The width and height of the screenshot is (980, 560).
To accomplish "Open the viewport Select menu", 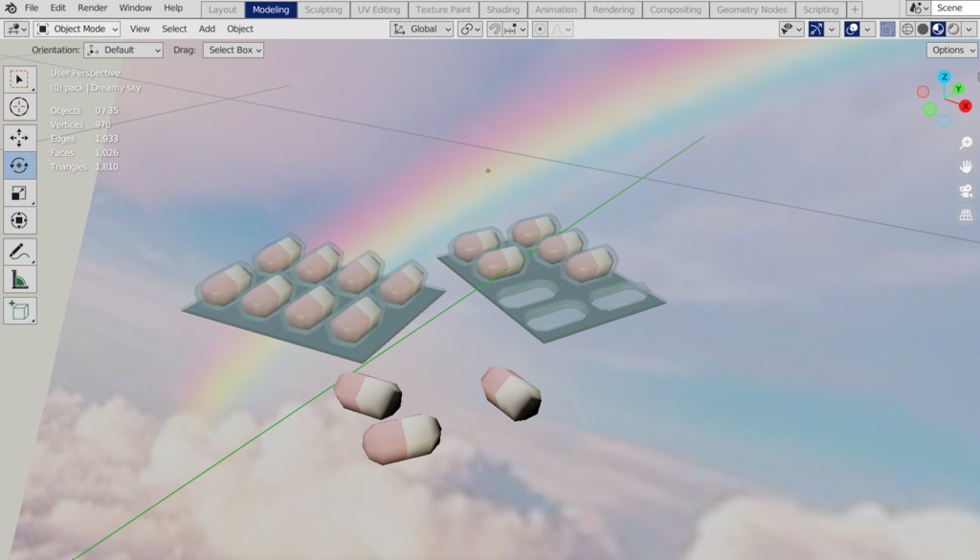I will (x=174, y=29).
